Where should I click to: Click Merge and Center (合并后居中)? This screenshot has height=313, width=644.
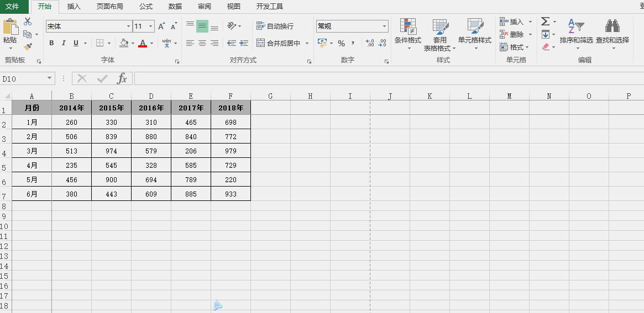point(279,43)
